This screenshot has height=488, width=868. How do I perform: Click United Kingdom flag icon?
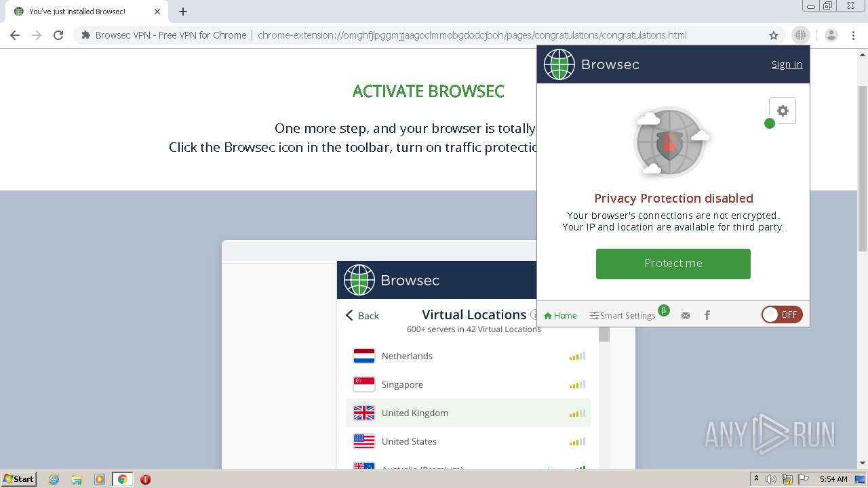click(364, 413)
